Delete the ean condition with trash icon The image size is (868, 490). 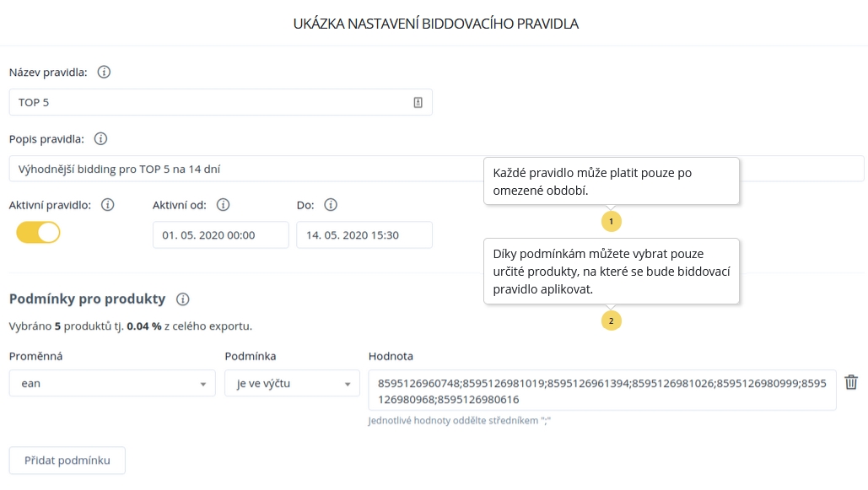(x=851, y=382)
